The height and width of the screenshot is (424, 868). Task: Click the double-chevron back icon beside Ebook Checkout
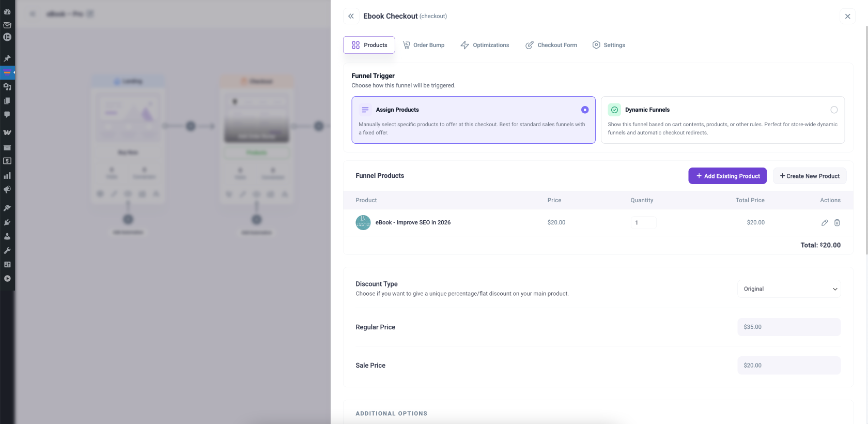pyautogui.click(x=351, y=16)
